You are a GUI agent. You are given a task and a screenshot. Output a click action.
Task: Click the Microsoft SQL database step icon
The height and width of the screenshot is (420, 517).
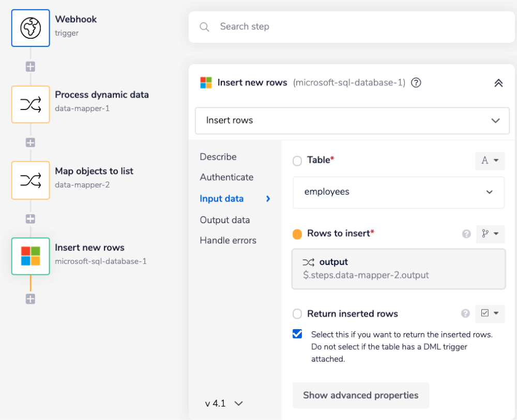point(30,256)
